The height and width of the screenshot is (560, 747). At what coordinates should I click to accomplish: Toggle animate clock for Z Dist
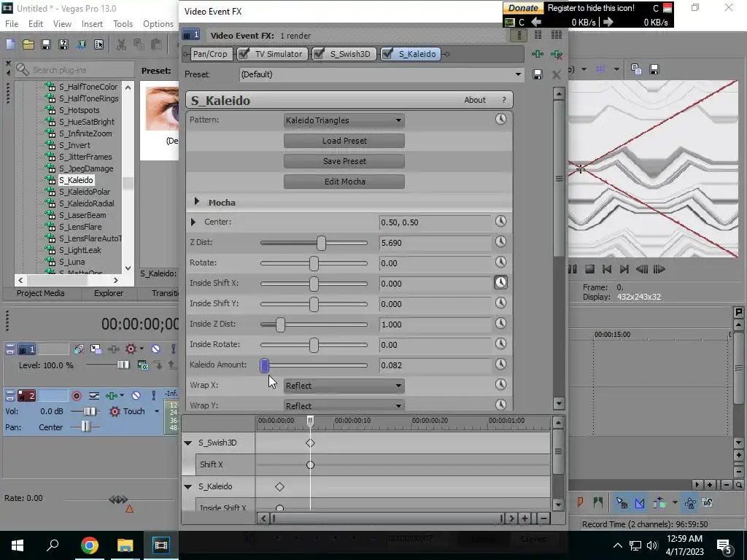(x=500, y=242)
